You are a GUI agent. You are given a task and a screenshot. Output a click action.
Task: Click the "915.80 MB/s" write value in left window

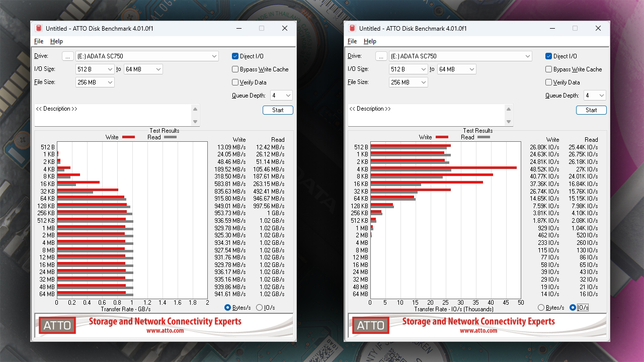229,199
